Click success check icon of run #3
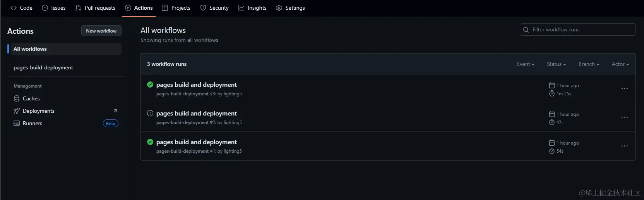 click(150, 84)
